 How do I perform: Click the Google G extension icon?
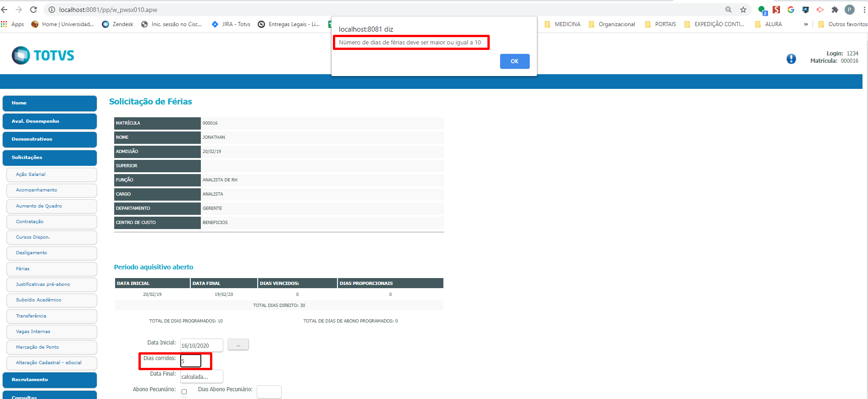[791, 9]
